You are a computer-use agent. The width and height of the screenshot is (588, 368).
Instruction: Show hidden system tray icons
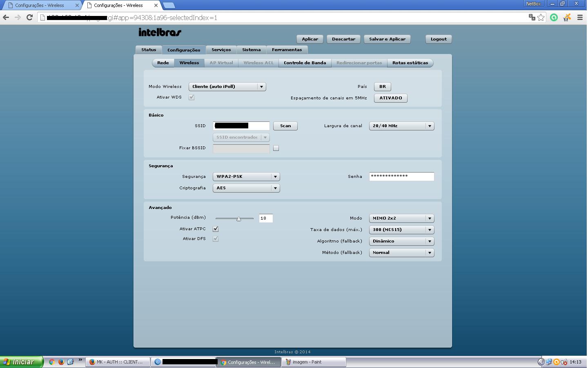[x=541, y=362]
